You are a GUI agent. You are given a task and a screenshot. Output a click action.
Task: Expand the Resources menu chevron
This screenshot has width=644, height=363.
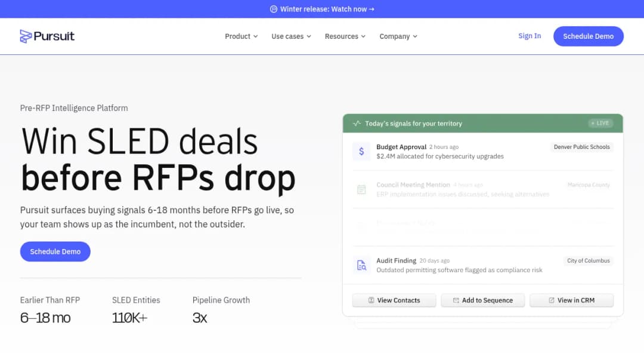click(x=363, y=36)
